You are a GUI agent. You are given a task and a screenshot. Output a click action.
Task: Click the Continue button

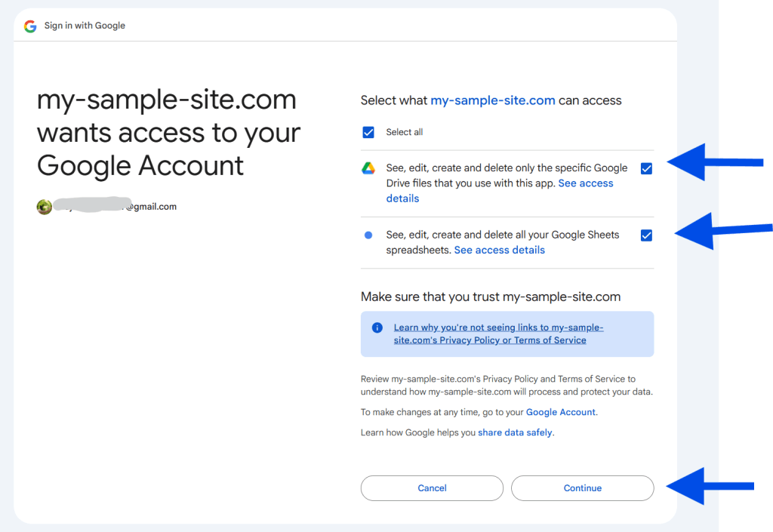coord(582,488)
